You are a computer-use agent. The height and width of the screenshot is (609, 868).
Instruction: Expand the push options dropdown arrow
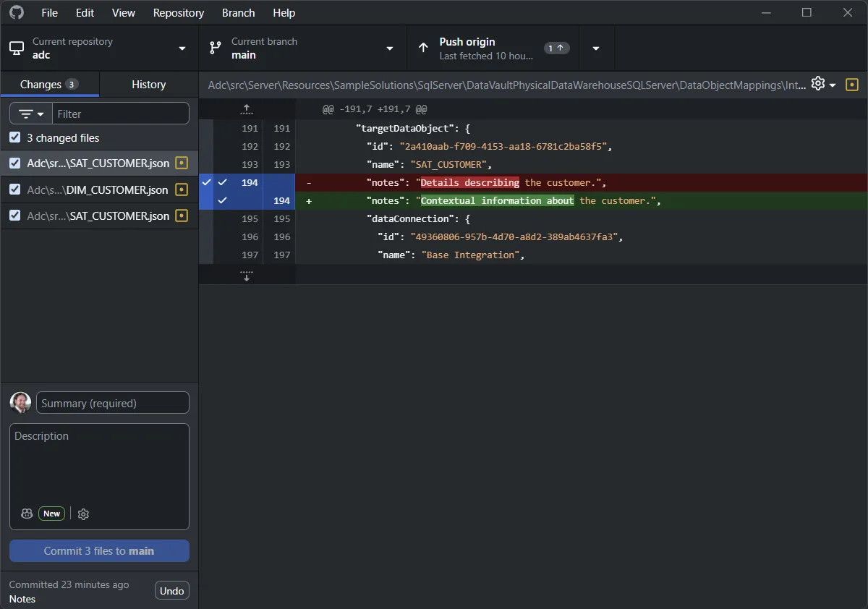click(596, 48)
